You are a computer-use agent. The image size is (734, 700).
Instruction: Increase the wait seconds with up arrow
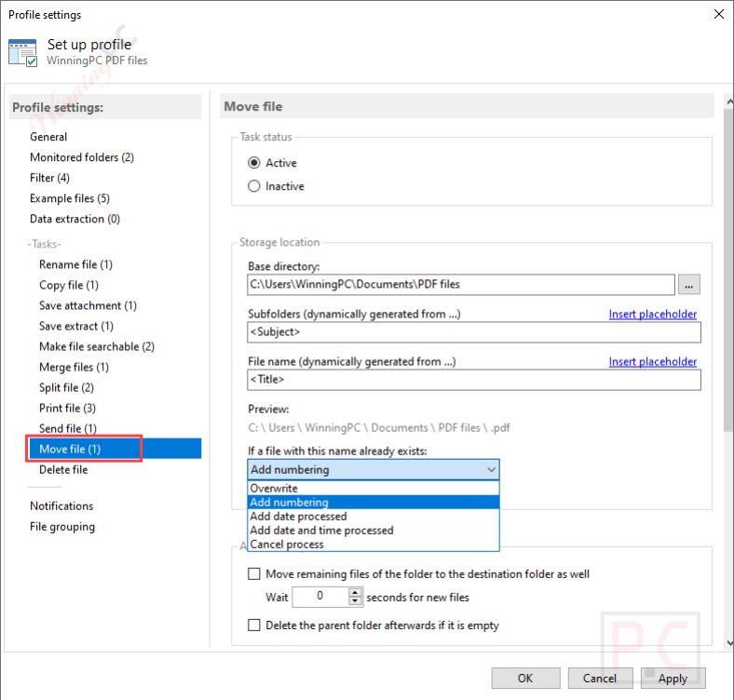[355, 592]
